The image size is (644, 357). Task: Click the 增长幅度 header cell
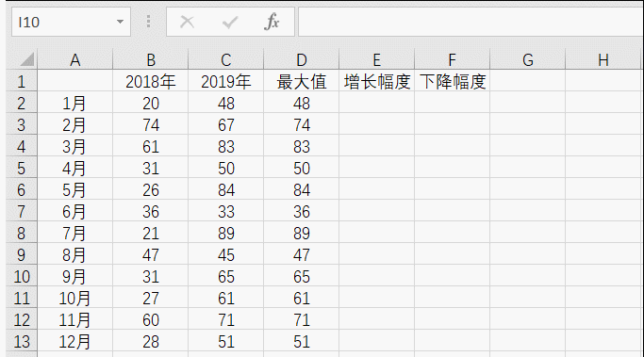(x=377, y=81)
